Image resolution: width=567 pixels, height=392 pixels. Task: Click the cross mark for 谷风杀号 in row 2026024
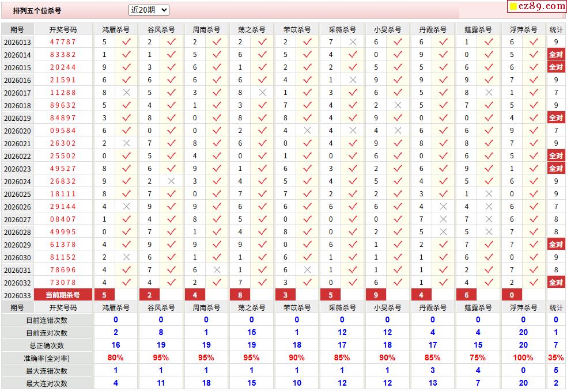point(171,181)
